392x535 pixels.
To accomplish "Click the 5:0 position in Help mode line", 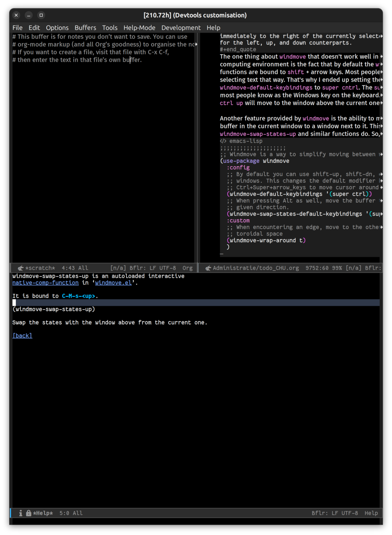I will (x=64, y=513).
